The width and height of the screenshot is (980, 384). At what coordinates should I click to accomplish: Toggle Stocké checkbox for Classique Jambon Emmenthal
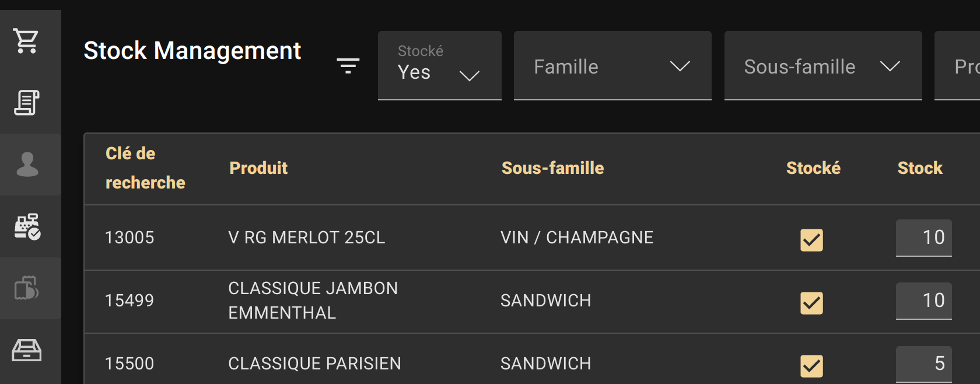(811, 303)
